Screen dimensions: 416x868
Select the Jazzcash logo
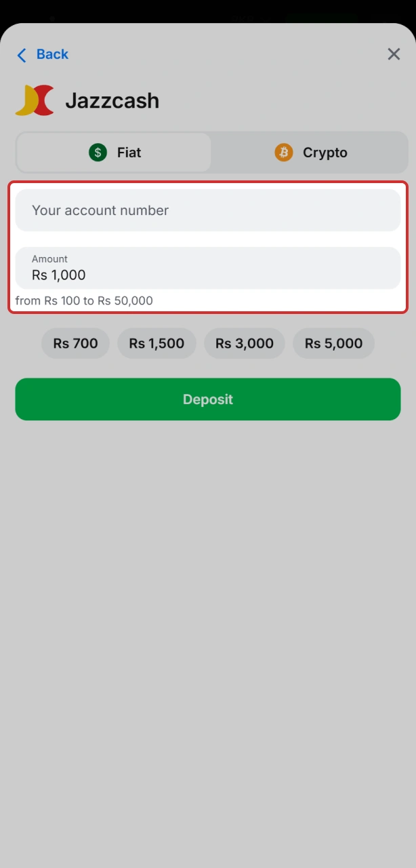click(x=34, y=100)
